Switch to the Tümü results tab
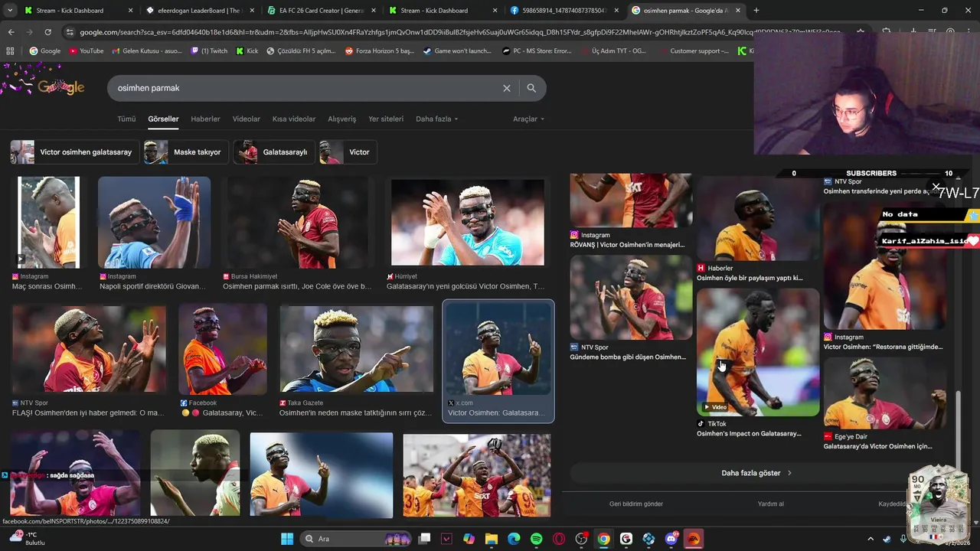Screen dimensions: 980x551 click(126, 119)
